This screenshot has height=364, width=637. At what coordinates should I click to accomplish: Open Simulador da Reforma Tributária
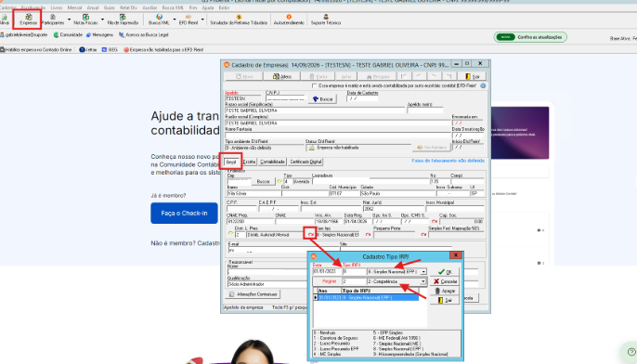[x=239, y=19]
